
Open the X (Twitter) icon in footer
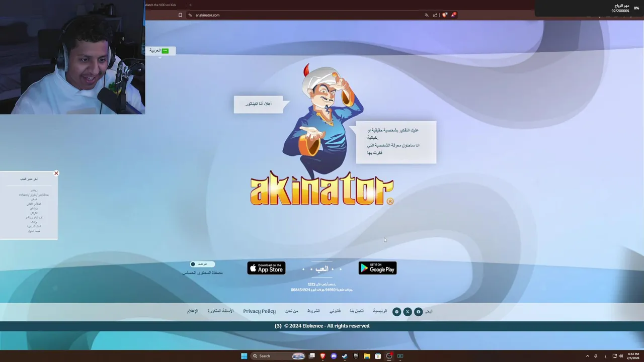pos(408,312)
